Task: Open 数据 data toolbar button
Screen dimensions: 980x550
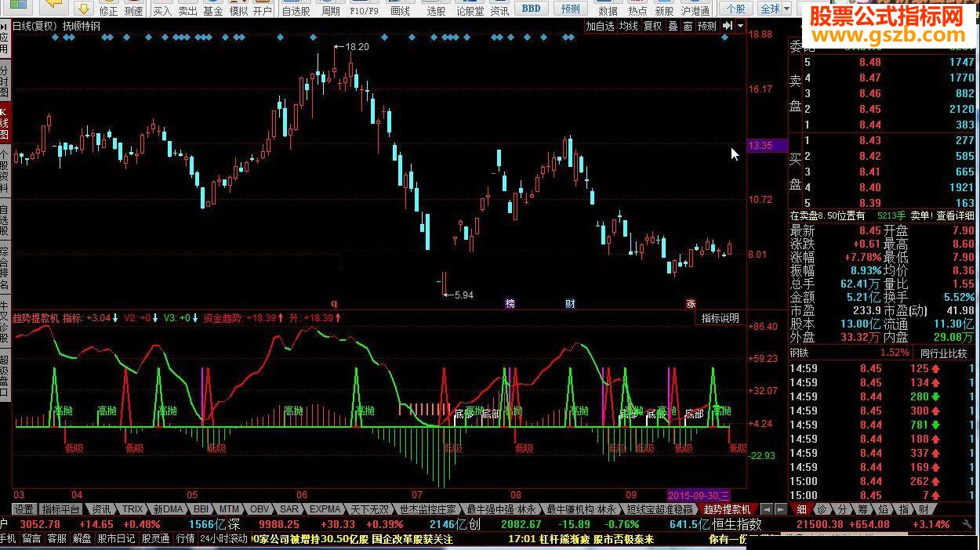Action: click(608, 11)
